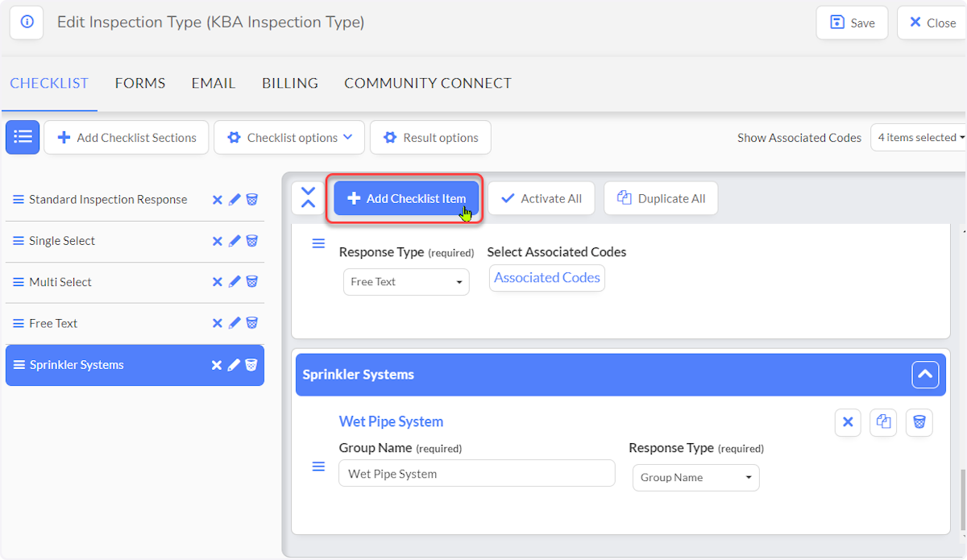Deactivate Wet Pipe System item X button
This screenshot has height=560, width=967.
point(848,422)
